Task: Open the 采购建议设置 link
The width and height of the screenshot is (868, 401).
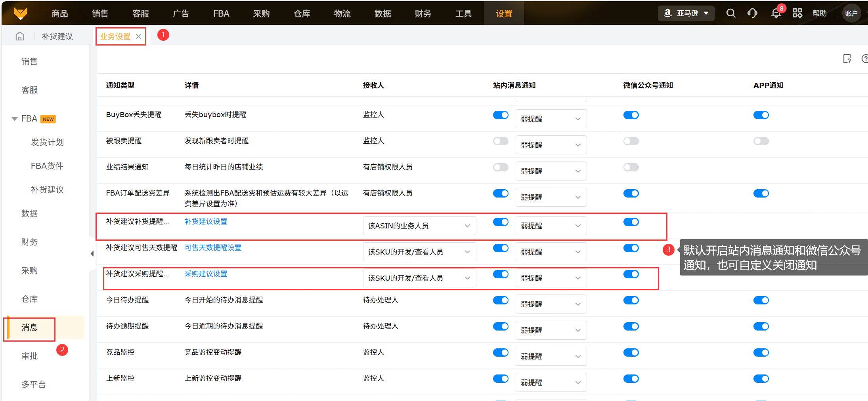Action: click(x=206, y=274)
